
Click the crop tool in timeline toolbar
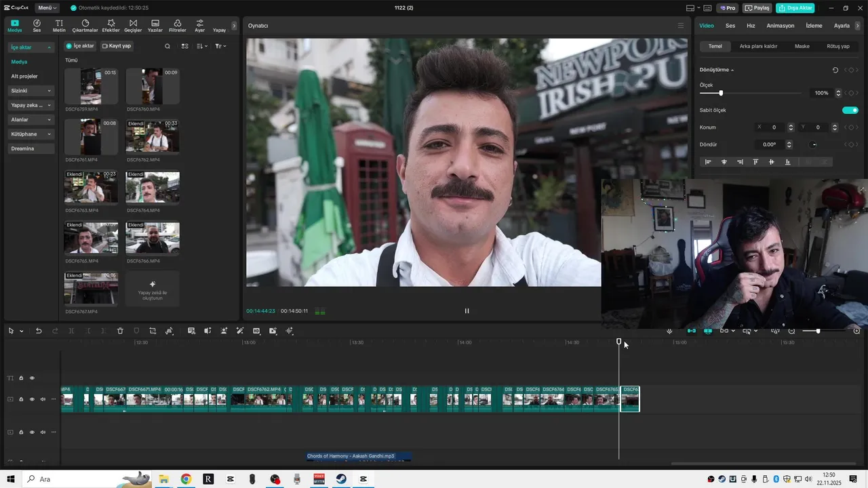pos(153,331)
